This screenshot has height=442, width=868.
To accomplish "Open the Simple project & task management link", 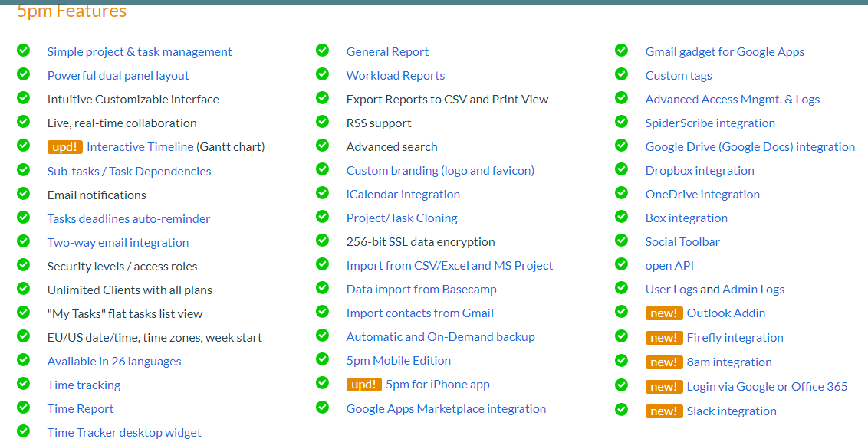I will click(140, 52).
